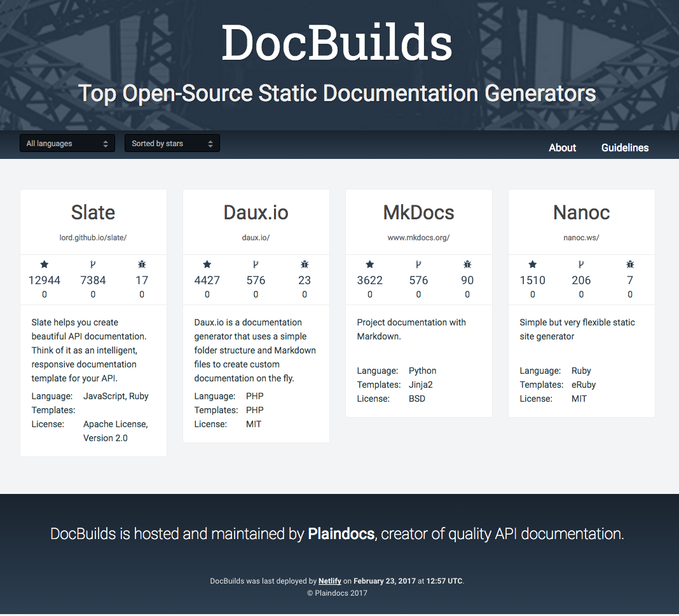The height and width of the screenshot is (616, 679).
Task: Click Nanoc description Simple but very flexible
Action: (577, 329)
